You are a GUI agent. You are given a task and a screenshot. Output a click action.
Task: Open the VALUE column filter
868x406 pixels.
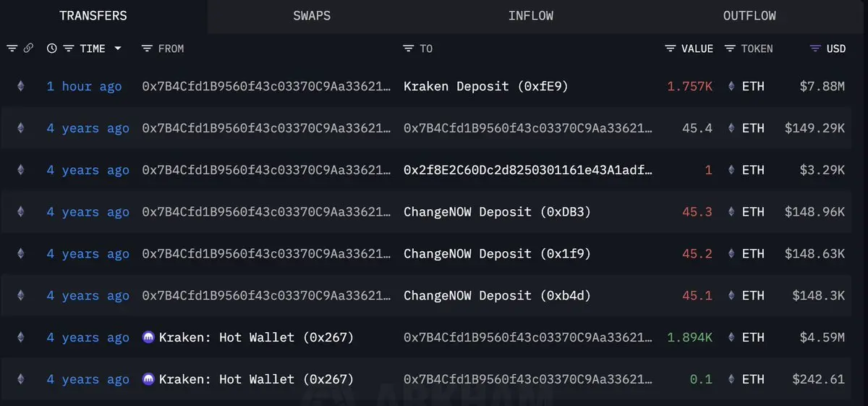pos(671,48)
